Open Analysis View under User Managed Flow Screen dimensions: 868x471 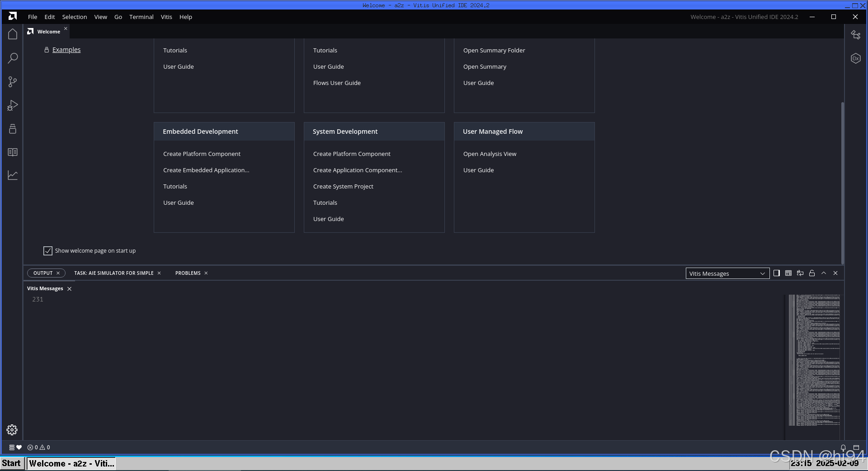[490, 154]
